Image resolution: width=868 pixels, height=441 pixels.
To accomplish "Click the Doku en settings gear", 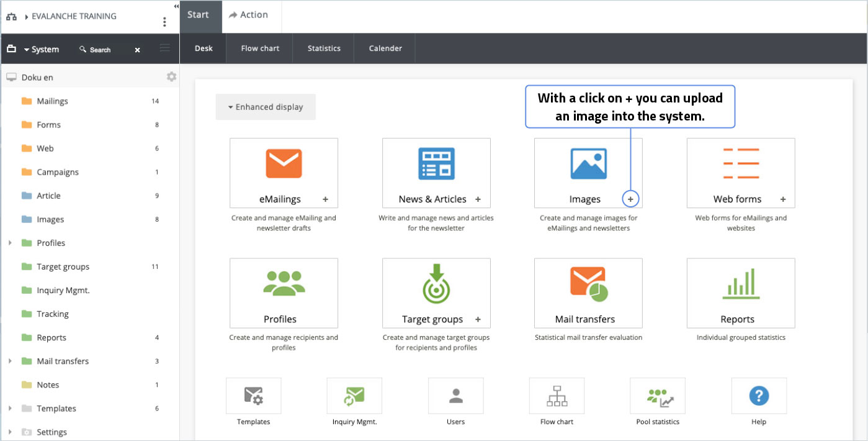I will [x=171, y=77].
